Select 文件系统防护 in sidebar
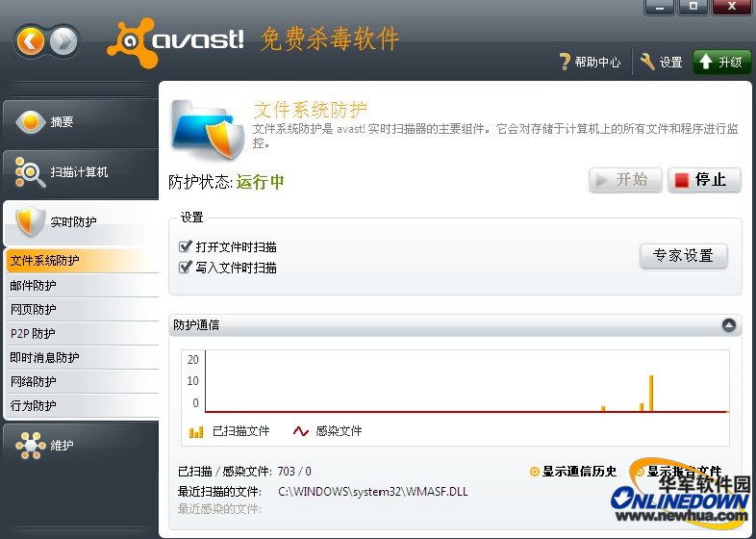756x539 pixels. (x=83, y=261)
